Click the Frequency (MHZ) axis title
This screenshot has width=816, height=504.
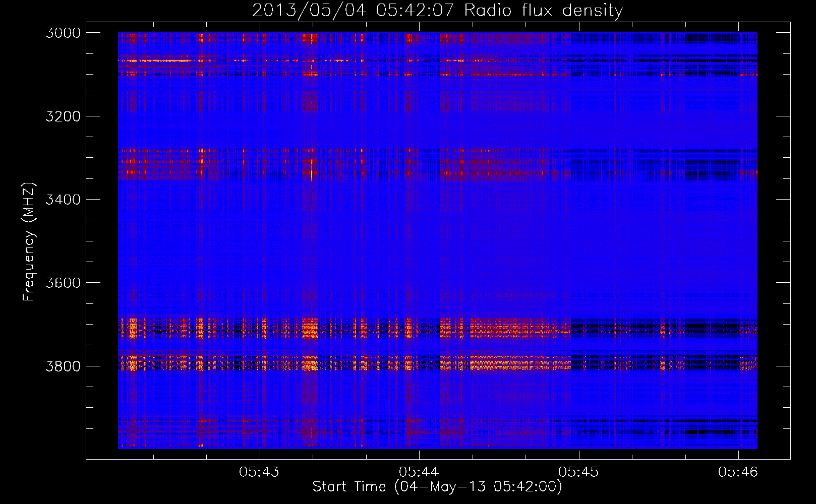coord(29,242)
